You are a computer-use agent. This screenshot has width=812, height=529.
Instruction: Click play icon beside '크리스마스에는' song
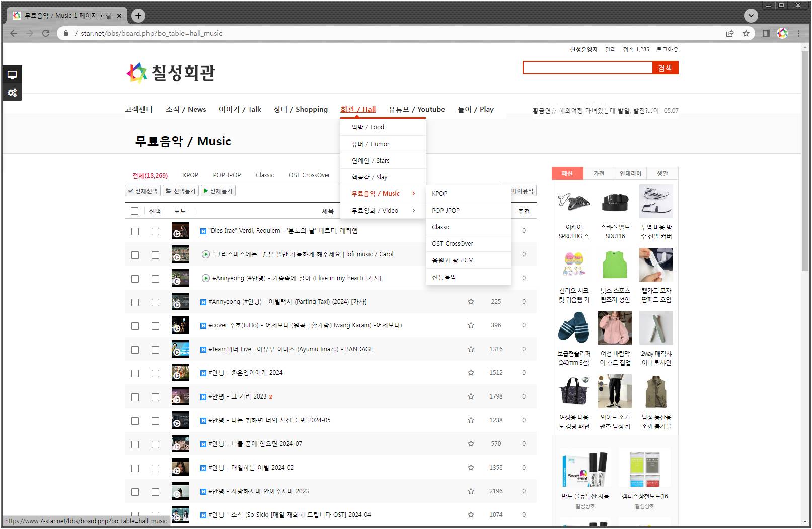(x=205, y=254)
